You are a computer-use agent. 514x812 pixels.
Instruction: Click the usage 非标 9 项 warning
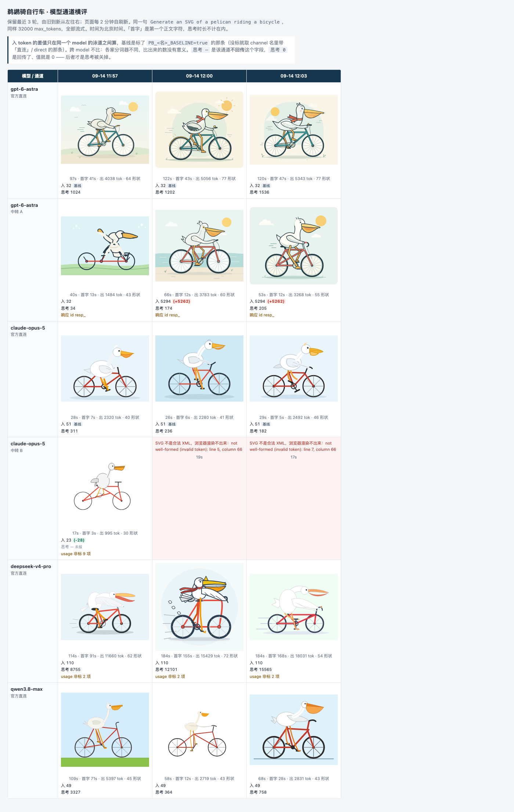point(76,554)
